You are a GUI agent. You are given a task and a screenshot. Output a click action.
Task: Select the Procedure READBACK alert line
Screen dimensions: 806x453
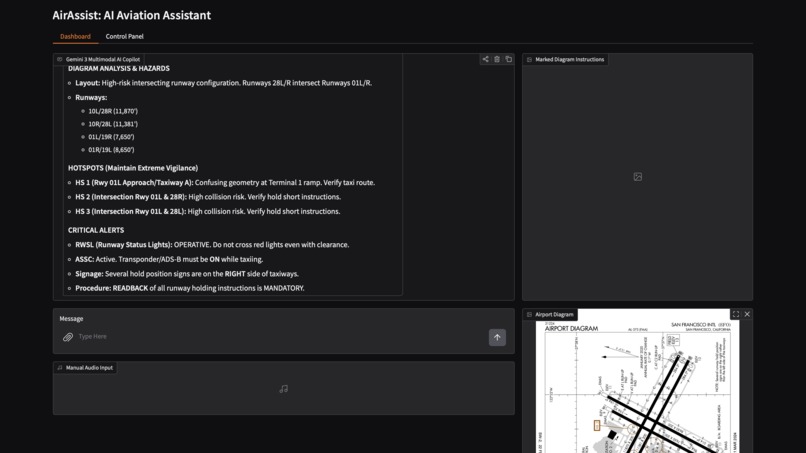tap(190, 288)
